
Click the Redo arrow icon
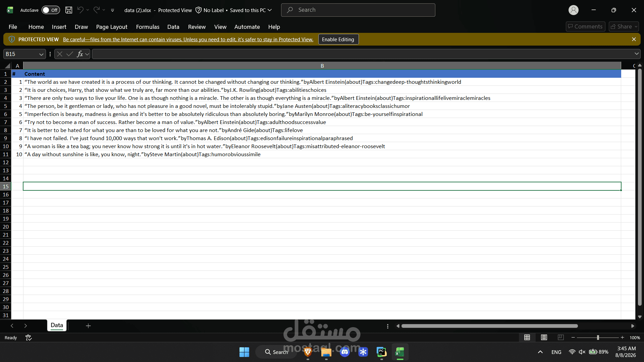pyautogui.click(x=96, y=10)
